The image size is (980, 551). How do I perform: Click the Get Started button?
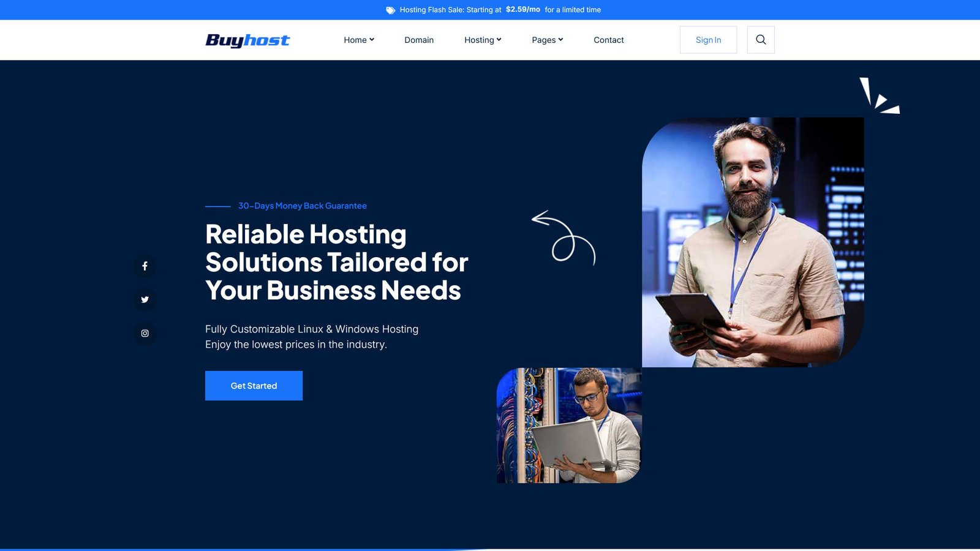(254, 386)
